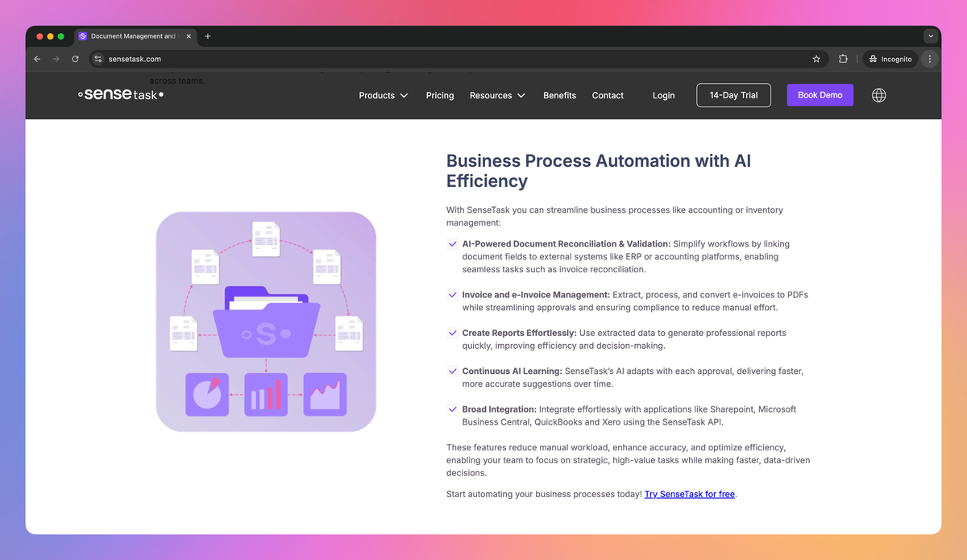Bookmark this page with star icon
This screenshot has width=967, height=560.
pyautogui.click(x=816, y=59)
